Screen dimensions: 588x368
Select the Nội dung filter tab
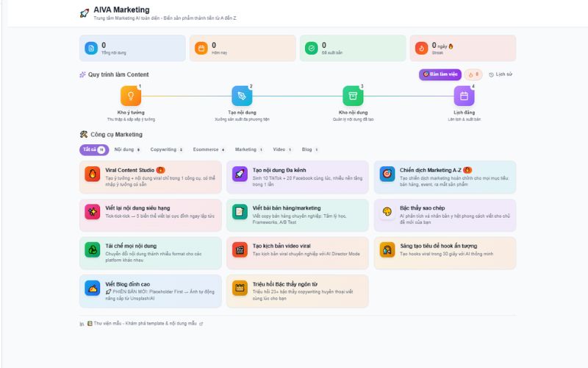point(127,149)
